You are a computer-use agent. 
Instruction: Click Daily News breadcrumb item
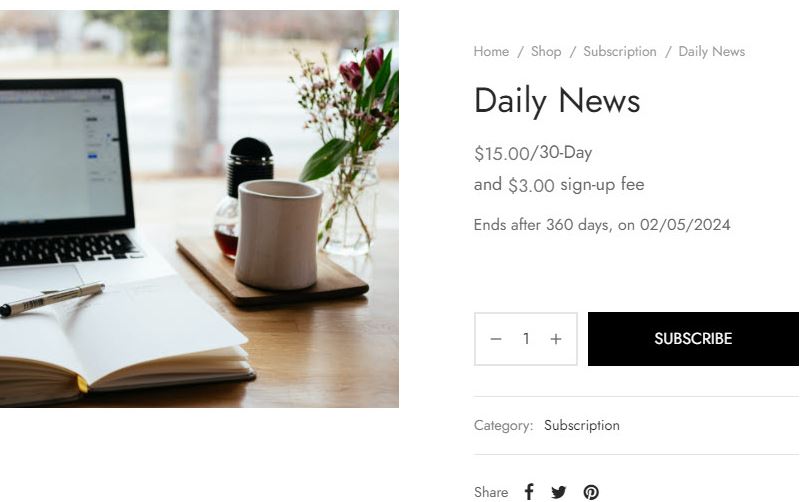(711, 51)
